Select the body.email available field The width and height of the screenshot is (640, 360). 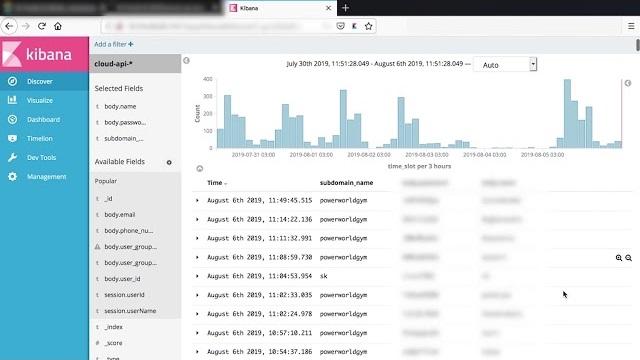click(x=120, y=214)
